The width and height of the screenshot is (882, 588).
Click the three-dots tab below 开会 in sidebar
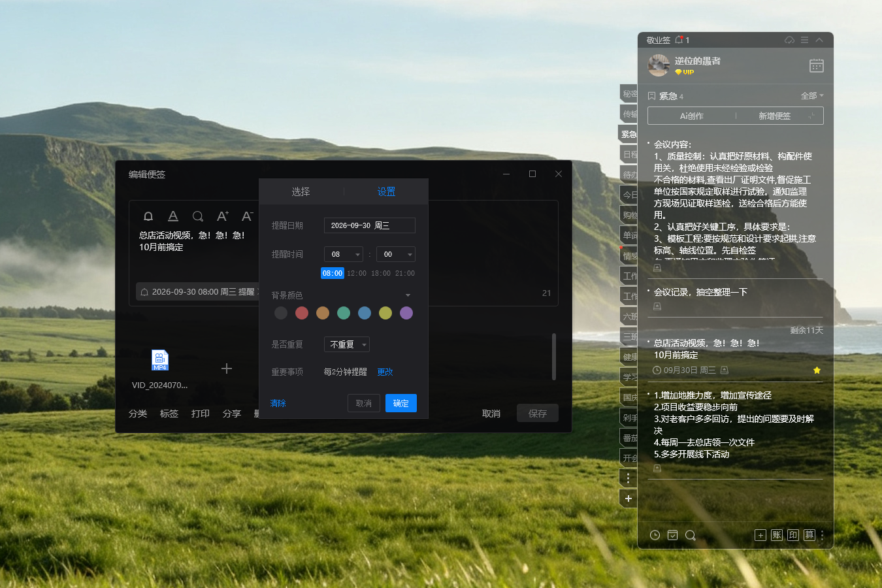pyautogui.click(x=629, y=478)
